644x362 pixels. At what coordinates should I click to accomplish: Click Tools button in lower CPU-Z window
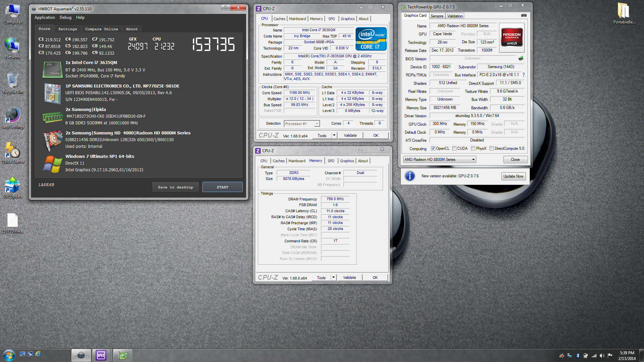coord(321,278)
